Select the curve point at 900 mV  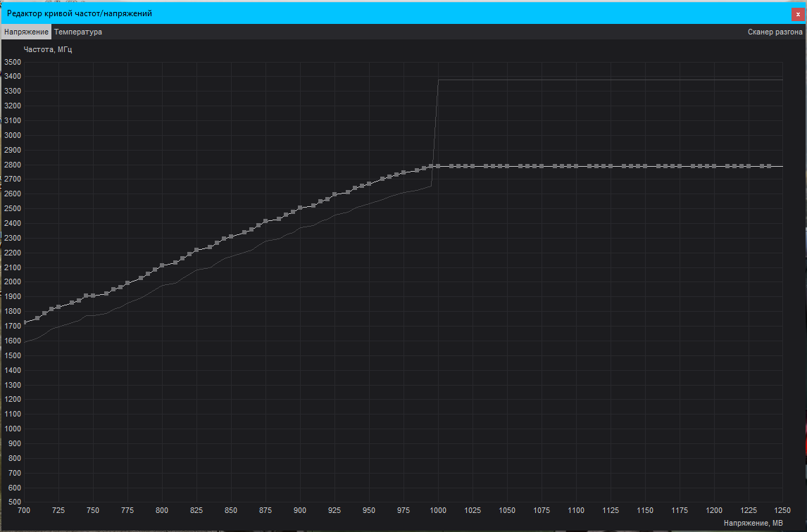300,208
